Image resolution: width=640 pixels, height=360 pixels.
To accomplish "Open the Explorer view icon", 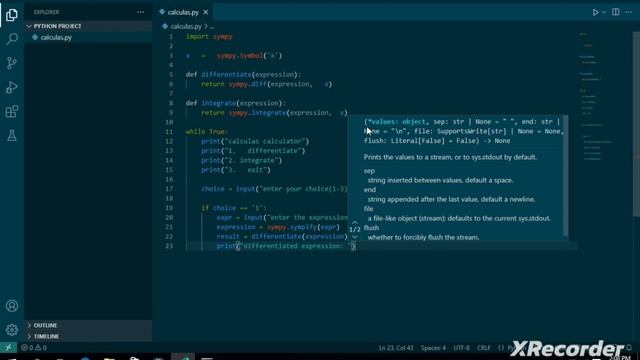I will pyautogui.click(x=12, y=15).
